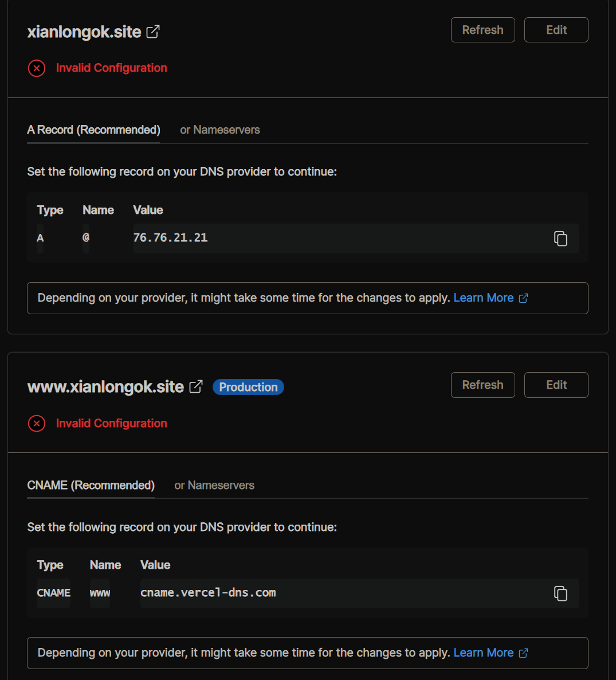
Task: Open Learn More link under A record
Action: pos(484,298)
